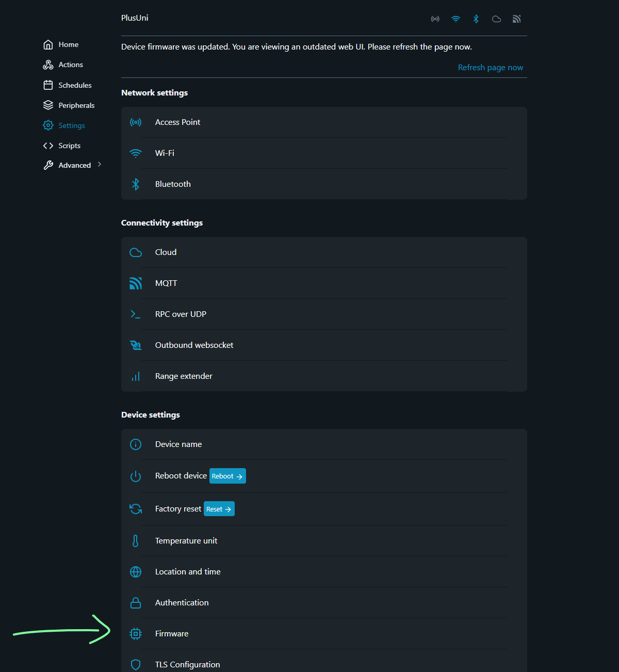Click the cloud status icon in header
Viewport: 619px width, 672px height.
pyautogui.click(x=496, y=19)
